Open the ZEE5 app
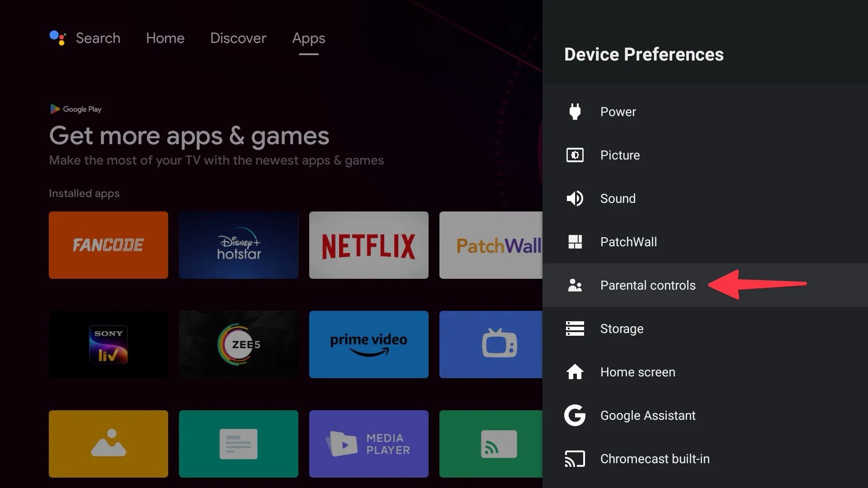 coord(238,344)
